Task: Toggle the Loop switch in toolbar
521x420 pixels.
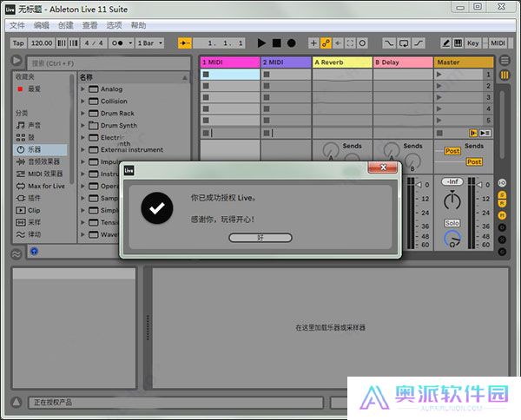Action: [404, 43]
